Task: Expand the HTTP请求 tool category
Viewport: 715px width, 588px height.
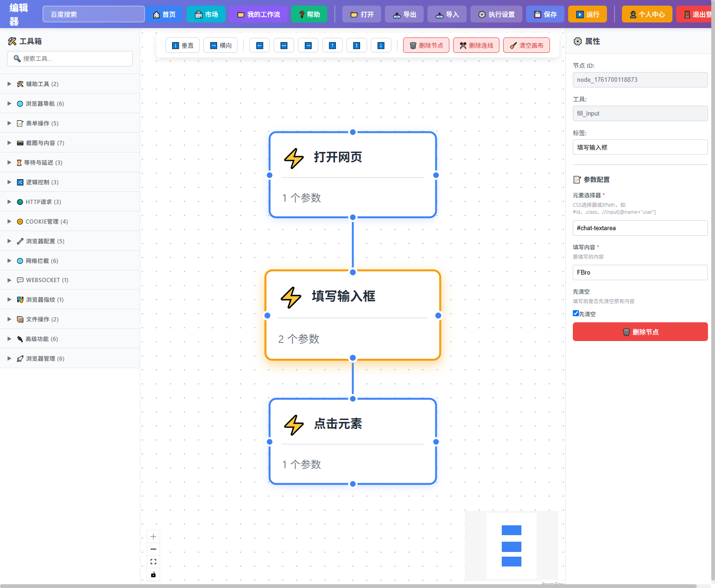Action: pyautogui.click(x=42, y=202)
